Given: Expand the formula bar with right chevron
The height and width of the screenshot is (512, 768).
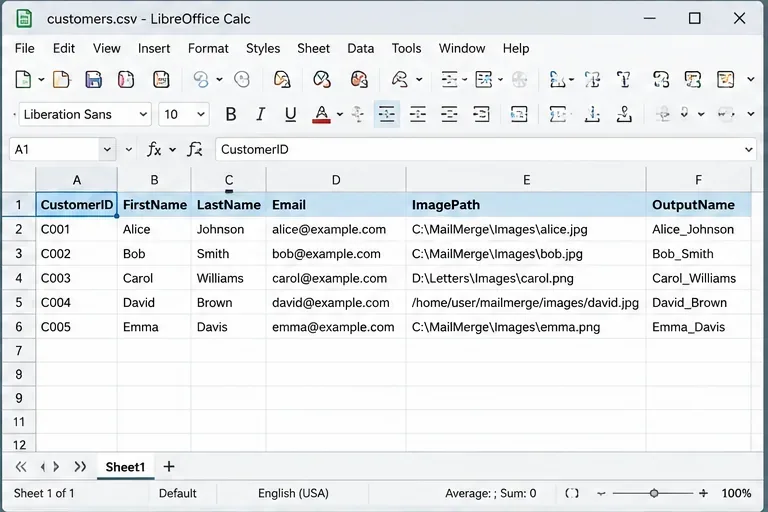Looking at the screenshot, I should (x=749, y=149).
